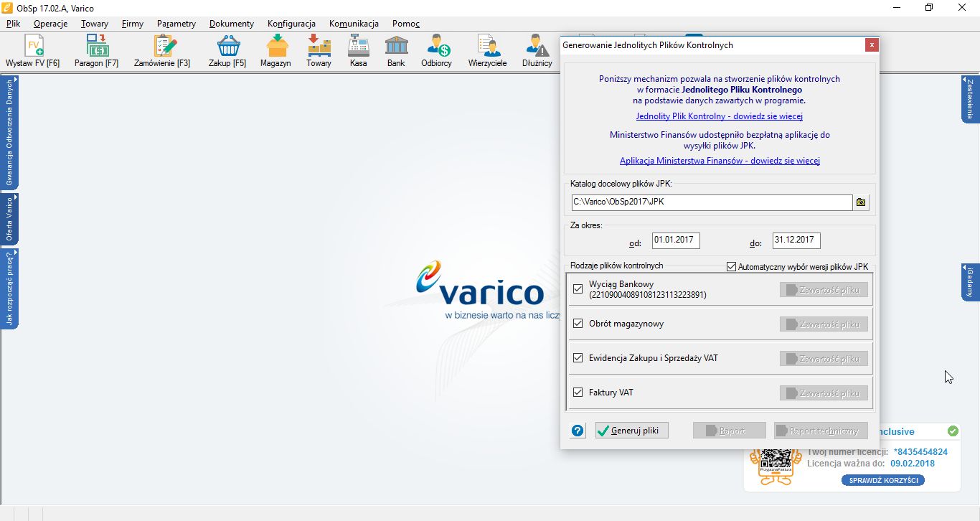
Task: Click the ObSp application icon in title bar
Action: pyautogui.click(x=8, y=8)
